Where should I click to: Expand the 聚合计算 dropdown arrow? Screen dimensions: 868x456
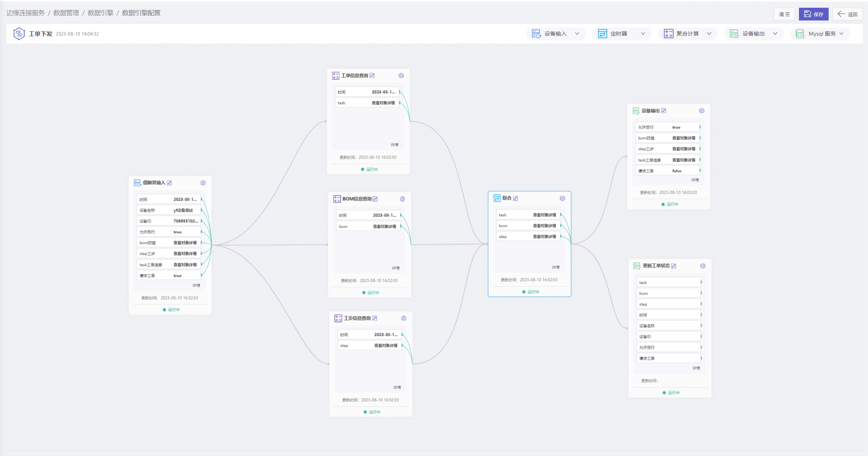coord(709,34)
